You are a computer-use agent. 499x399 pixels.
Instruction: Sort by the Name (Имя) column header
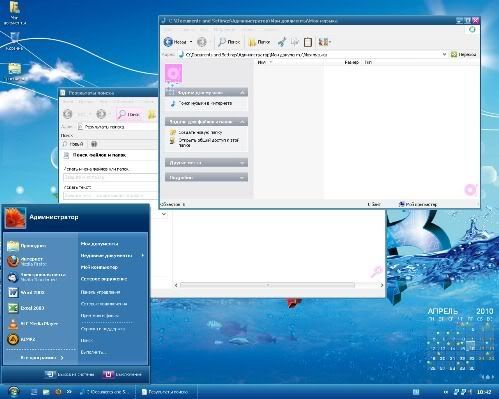point(262,62)
